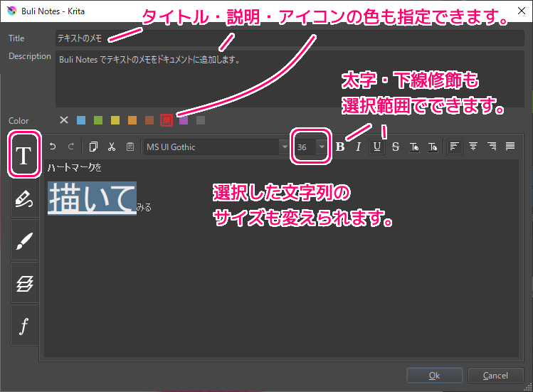The height and width of the screenshot is (392, 533).
Task: Align text to the left
Action: point(455,147)
